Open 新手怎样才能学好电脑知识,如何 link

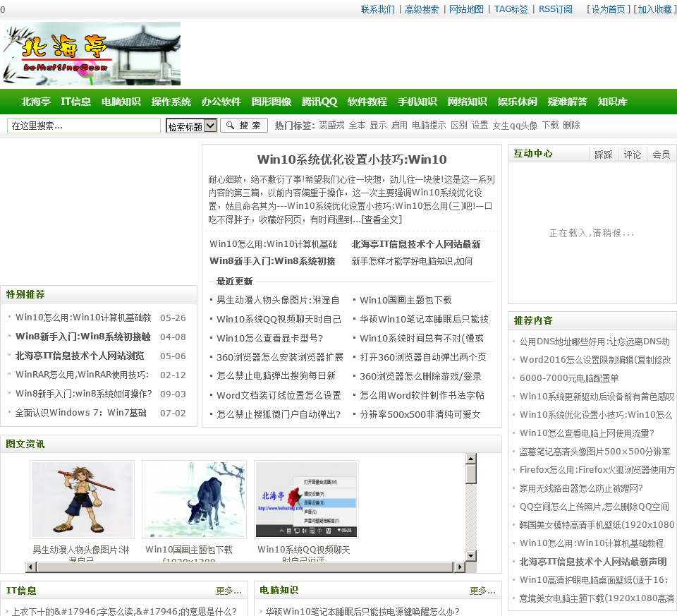413,261
